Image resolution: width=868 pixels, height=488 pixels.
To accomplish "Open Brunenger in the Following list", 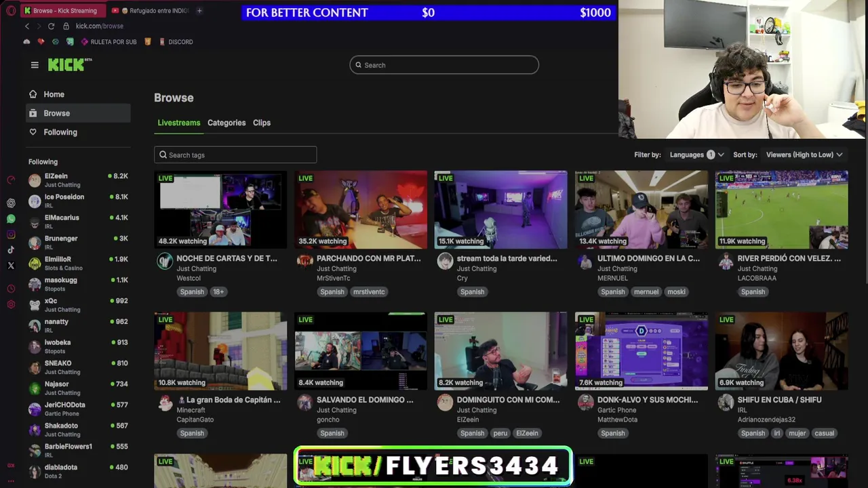I will click(78, 242).
